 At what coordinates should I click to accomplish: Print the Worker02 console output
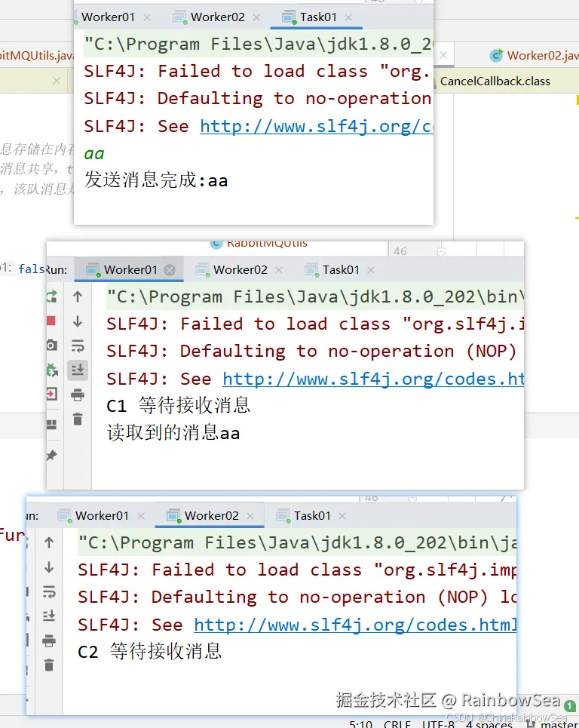(49, 640)
